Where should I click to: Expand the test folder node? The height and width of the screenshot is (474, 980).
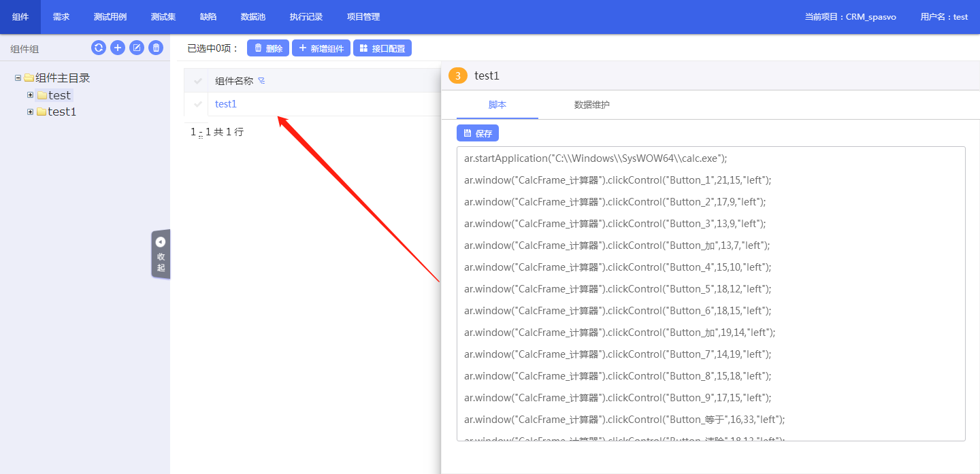(30, 95)
